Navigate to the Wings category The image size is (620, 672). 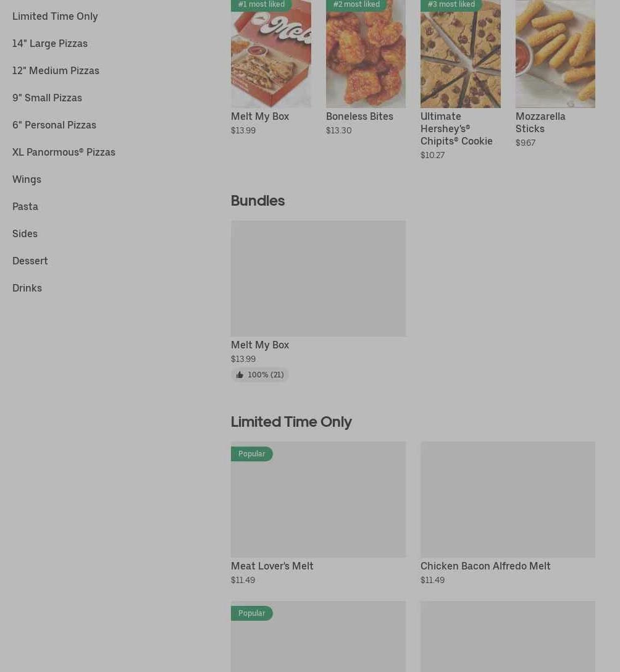tap(27, 179)
